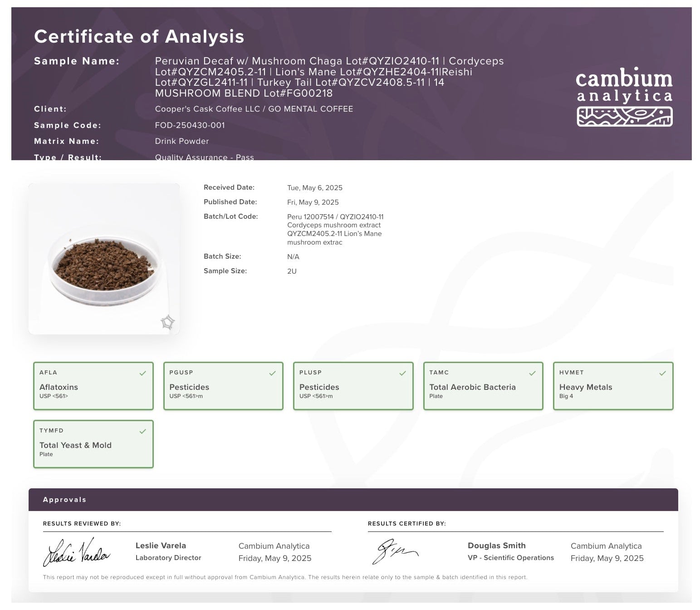This screenshot has height=610, width=700.
Task: Click the Approvals section header
Action: 64,500
